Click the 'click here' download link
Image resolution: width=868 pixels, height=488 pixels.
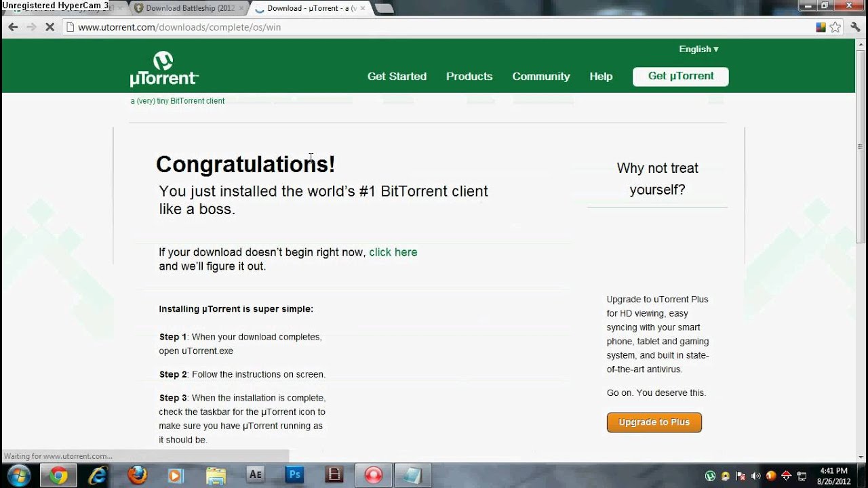click(x=393, y=252)
